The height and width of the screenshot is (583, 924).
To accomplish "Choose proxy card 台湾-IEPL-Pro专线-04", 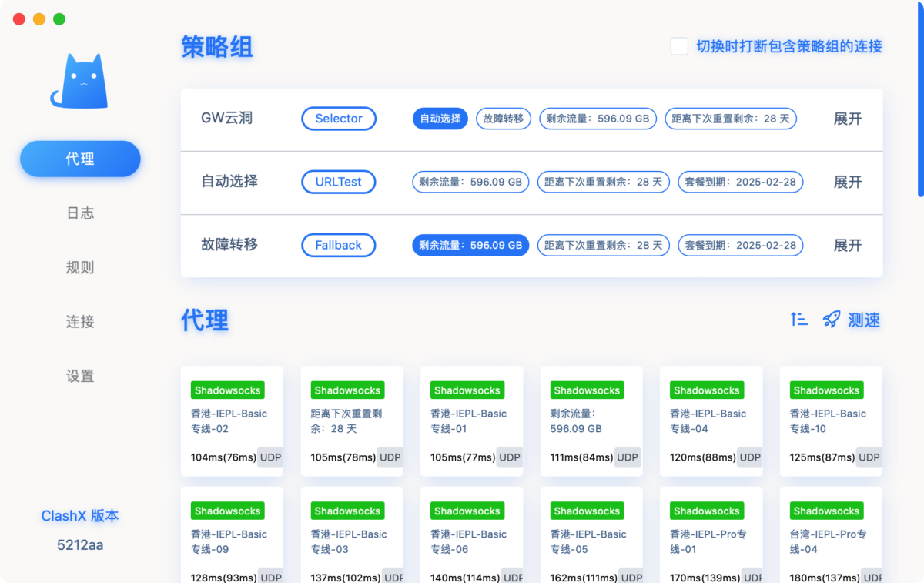I will click(x=831, y=534).
